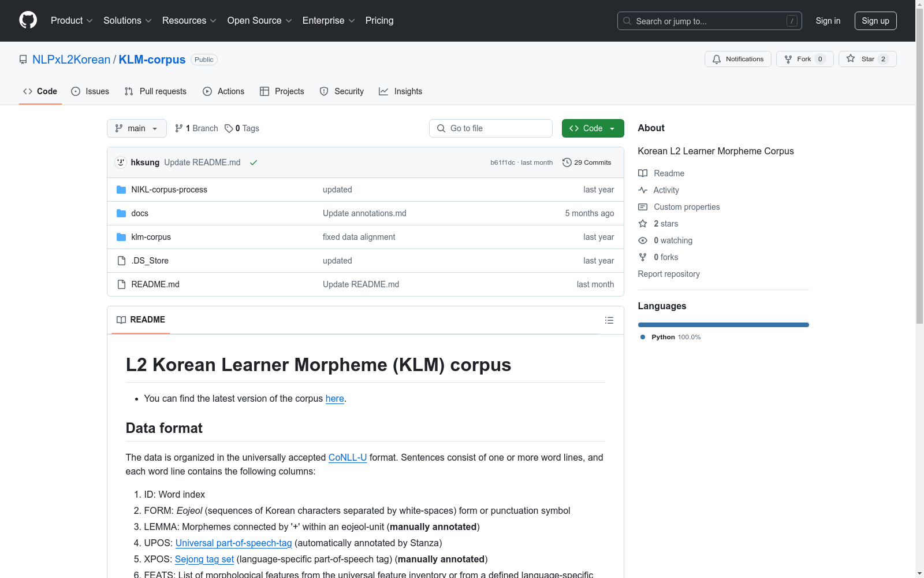Open the Enterprise dropdown

click(329, 21)
